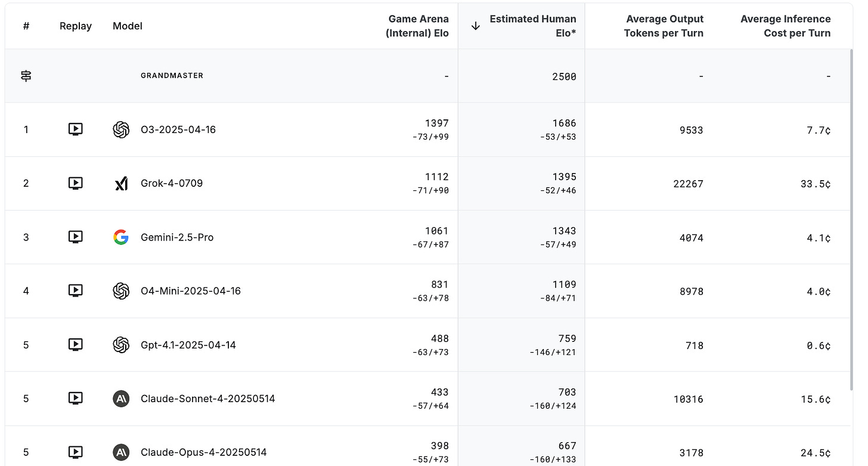Screen dimensions: 868x466
Task: Click the output tokens value 9533
Action: pyautogui.click(x=692, y=129)
